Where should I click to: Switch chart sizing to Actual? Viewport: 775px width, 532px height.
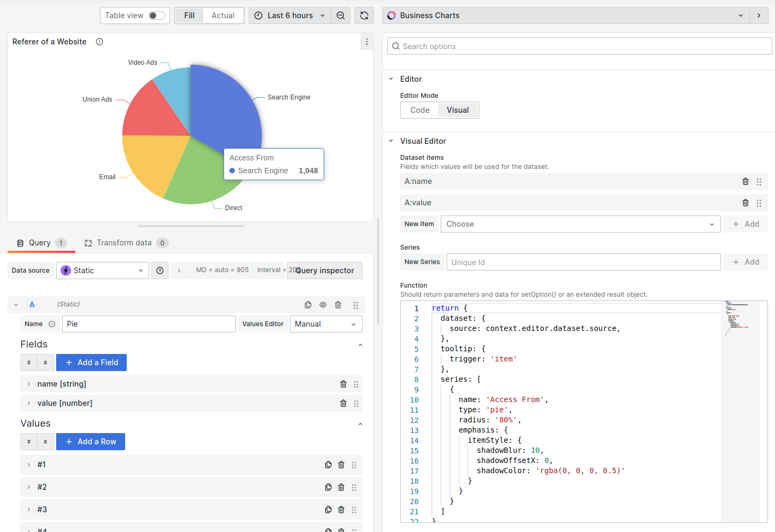click(223, 16)
